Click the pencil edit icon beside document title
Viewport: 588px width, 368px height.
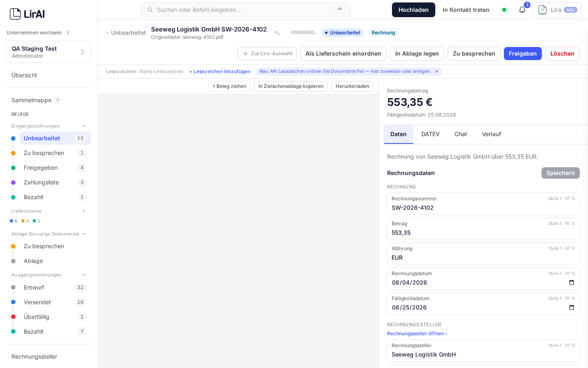pos(277,33)
